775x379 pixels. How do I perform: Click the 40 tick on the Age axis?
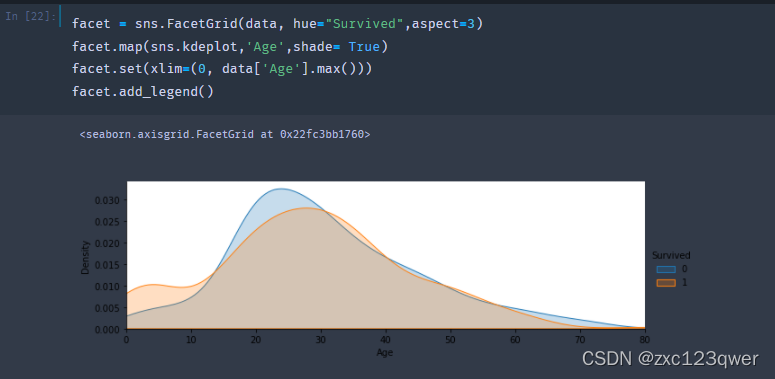tap(386, 339)
